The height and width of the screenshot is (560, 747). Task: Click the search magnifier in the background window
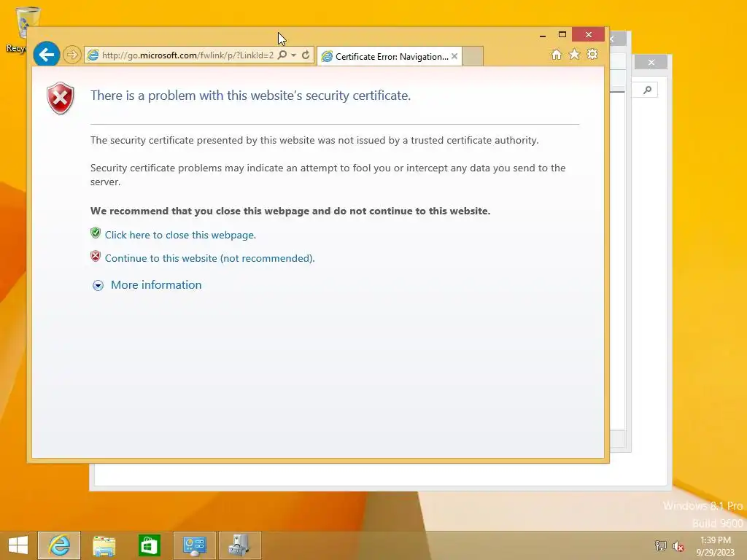(647, 90)
